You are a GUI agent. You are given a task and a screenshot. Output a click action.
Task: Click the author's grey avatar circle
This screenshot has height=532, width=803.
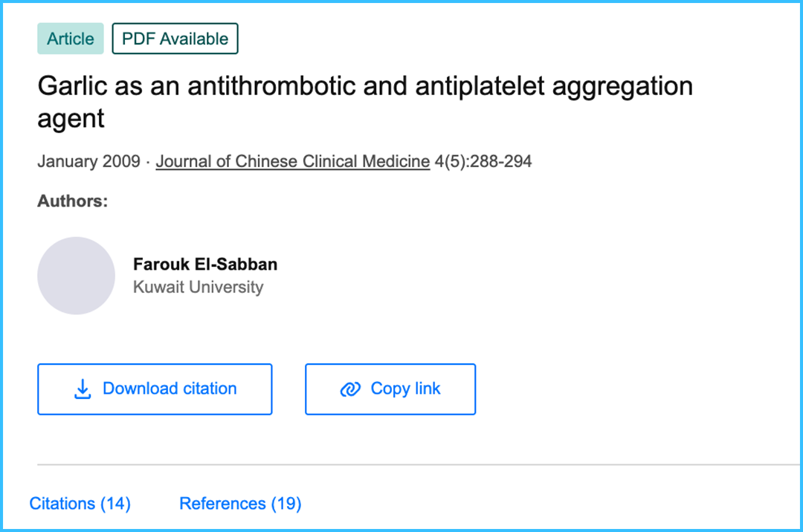pyautogui.click(x=76, y=276)
